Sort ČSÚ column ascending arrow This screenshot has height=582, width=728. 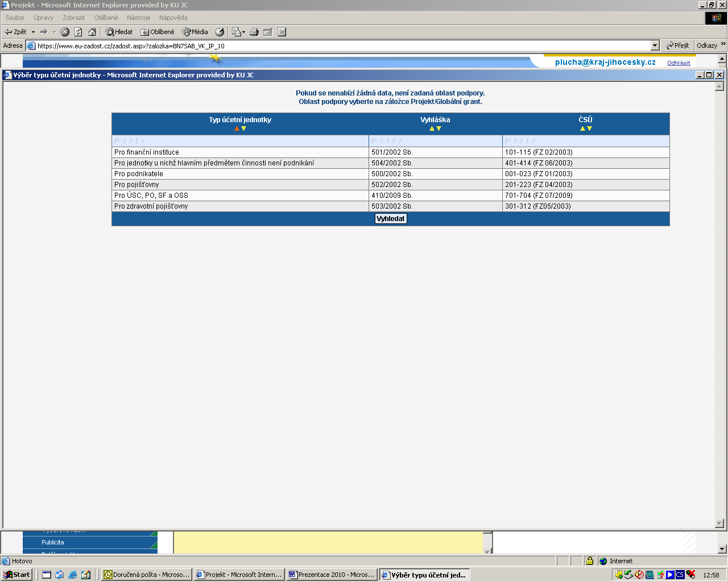[582, 128]
